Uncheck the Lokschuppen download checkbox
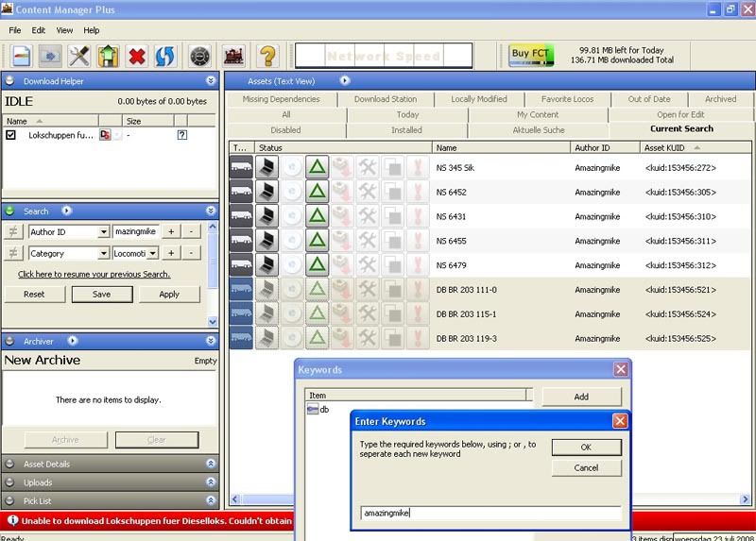This screenshot has height=541, width=756. pyautogui.click(x=10, y=135)
